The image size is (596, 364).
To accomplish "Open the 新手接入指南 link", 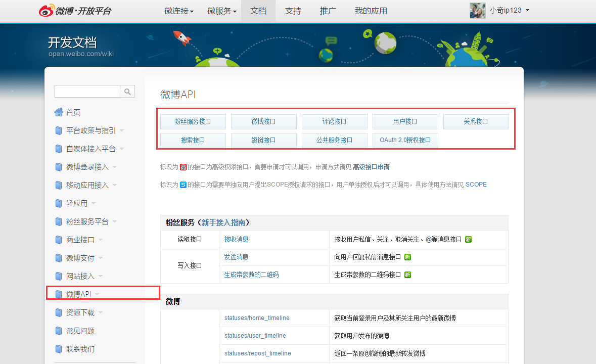I will (x=223, y=222).
